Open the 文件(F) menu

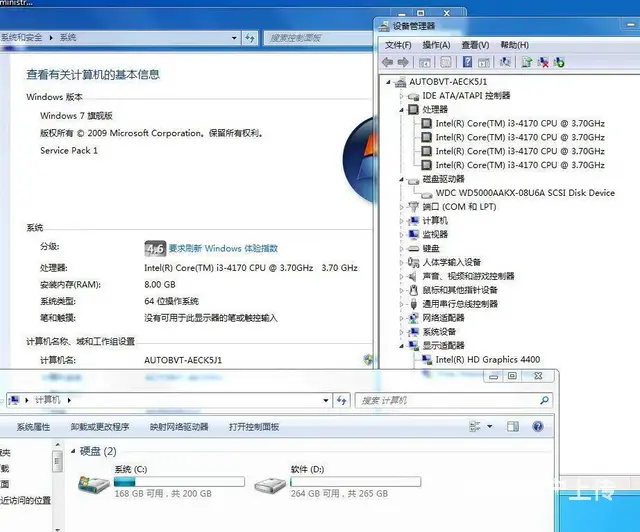[x=398, y=45]
